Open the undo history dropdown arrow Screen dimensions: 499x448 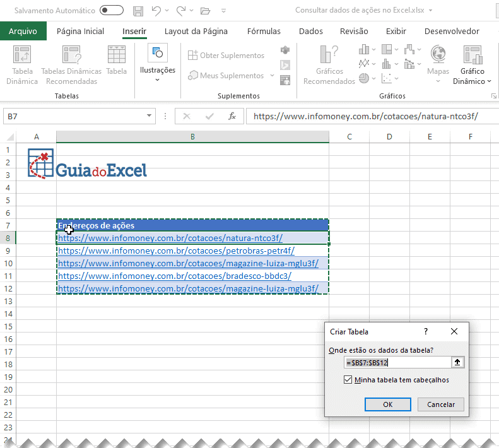167,11
